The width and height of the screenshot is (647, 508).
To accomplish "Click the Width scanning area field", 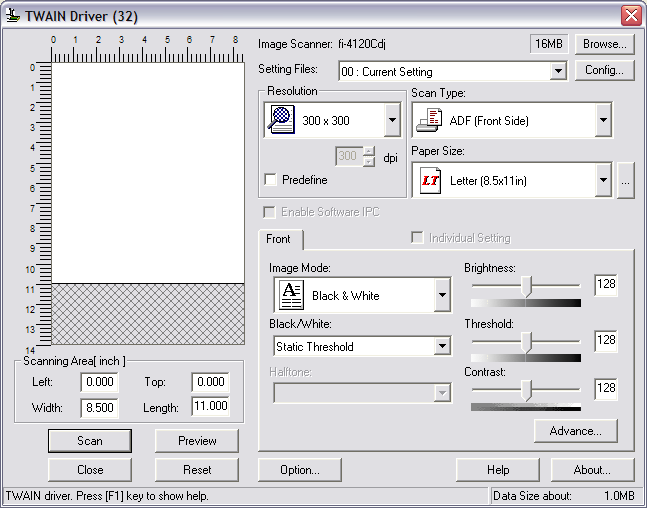I will [x=99, y=408].
